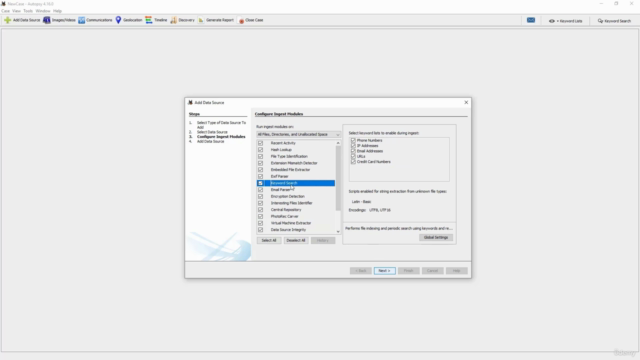
Task: Uncheck the Recent Activity module
Action: tap(260, 143)
